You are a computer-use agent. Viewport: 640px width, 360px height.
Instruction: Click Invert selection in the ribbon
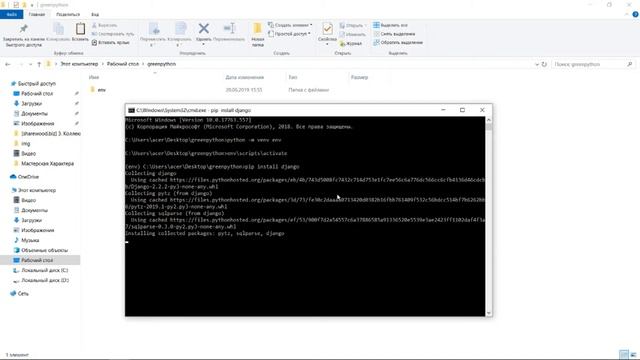[398, 42]
